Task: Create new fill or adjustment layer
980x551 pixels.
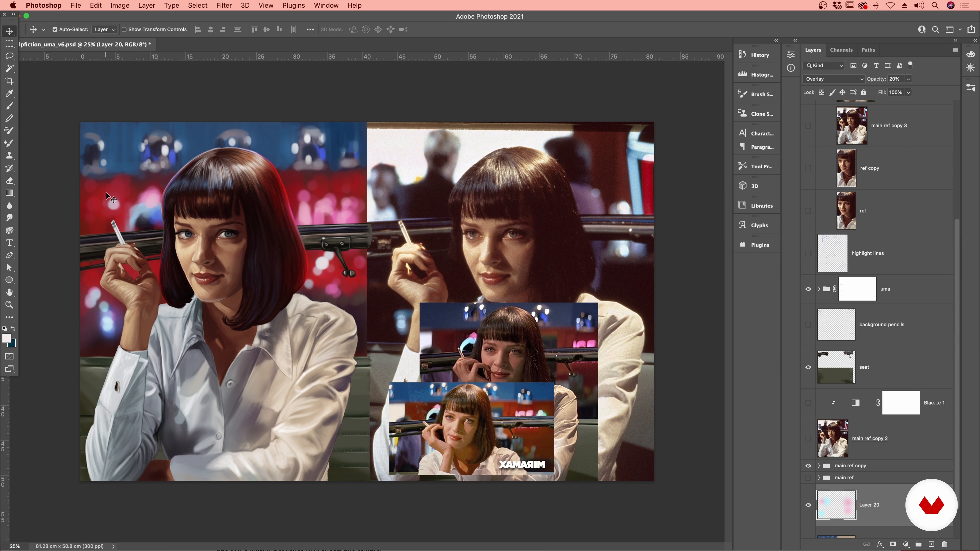Action: coord(906,544)
